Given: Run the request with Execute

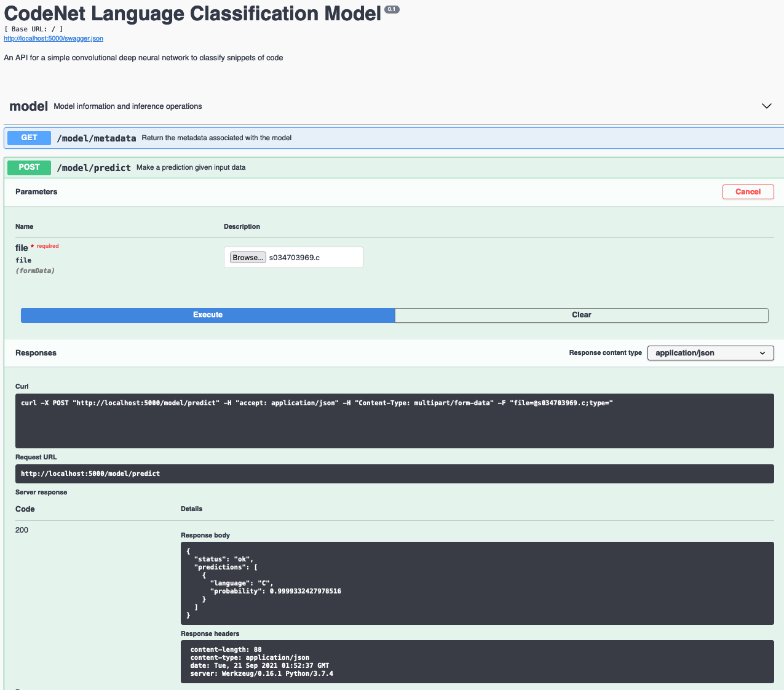Looking at the screenshot, I should pos(208,315).
